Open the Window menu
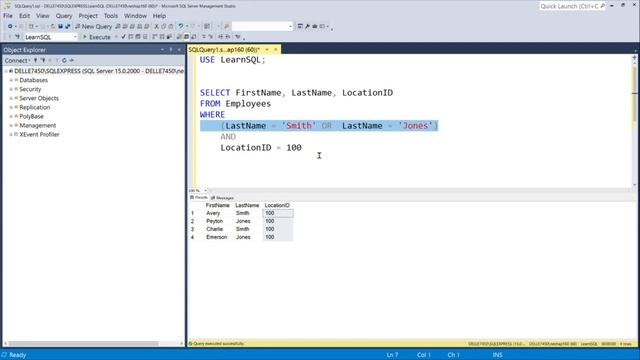Screen dimensions: 640x360 pos(135,16)
